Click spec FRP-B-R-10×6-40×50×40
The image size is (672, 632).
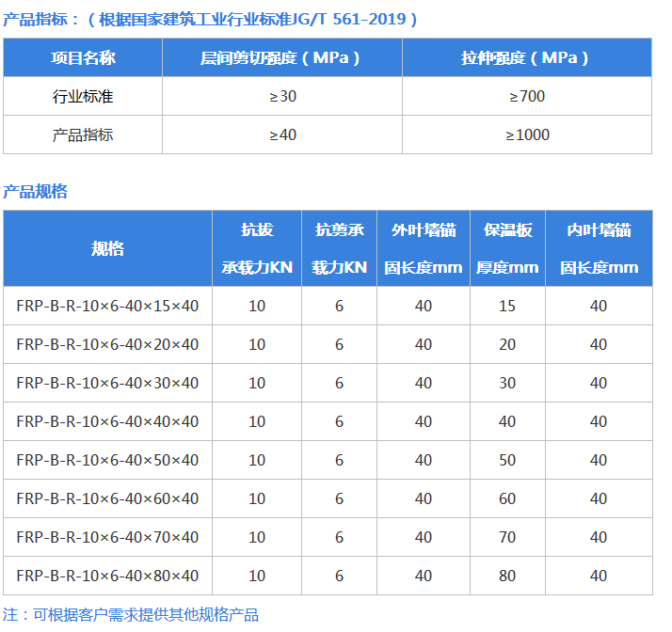pyautogui.click(x=107, y=460)
